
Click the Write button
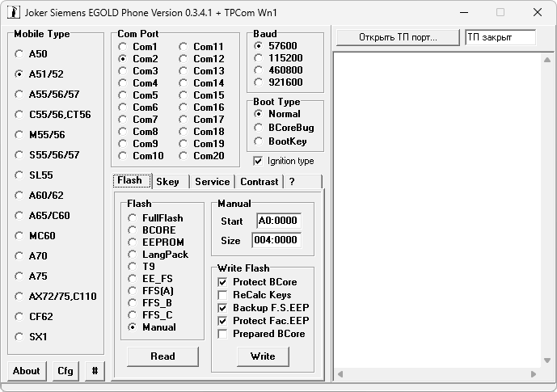(x=263, y=356)
